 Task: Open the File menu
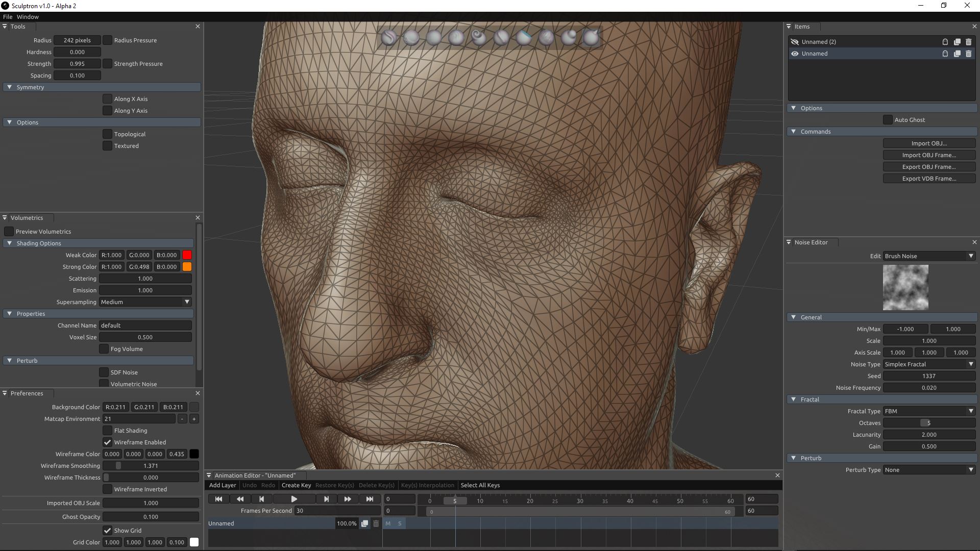click(x=8, y=17)
